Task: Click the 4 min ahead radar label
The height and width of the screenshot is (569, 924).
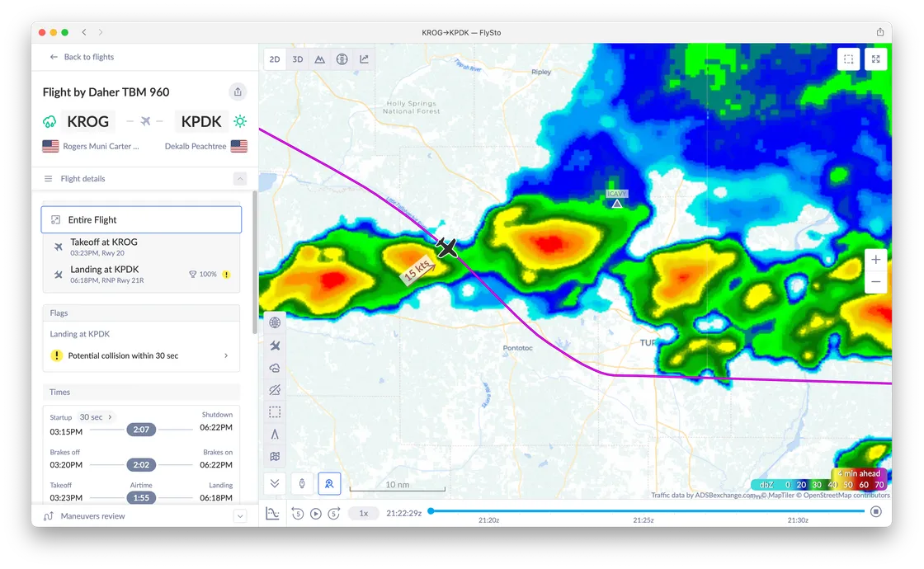Action: (x=859, y=473)
